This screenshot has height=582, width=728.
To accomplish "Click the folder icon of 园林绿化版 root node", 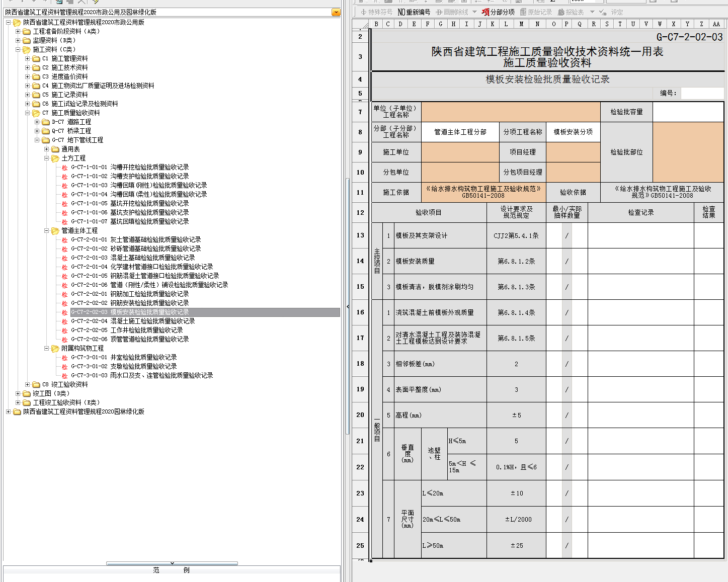I will pyautogui.click(x=17, y=411).
